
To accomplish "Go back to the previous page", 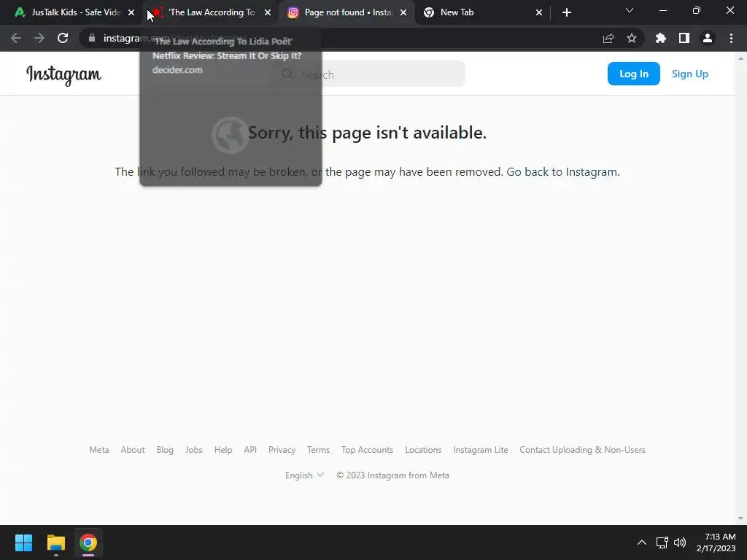I will [16, 38].
